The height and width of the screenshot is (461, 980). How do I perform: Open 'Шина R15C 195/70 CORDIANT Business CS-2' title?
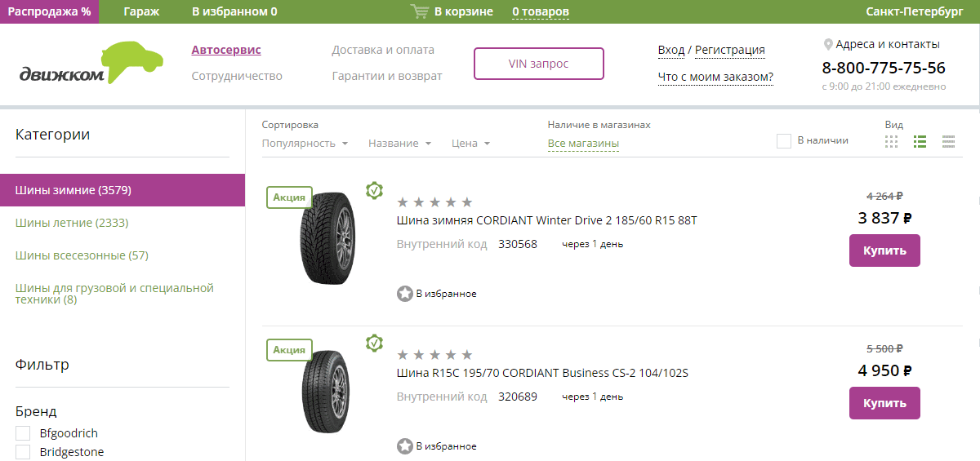[542, 373]
